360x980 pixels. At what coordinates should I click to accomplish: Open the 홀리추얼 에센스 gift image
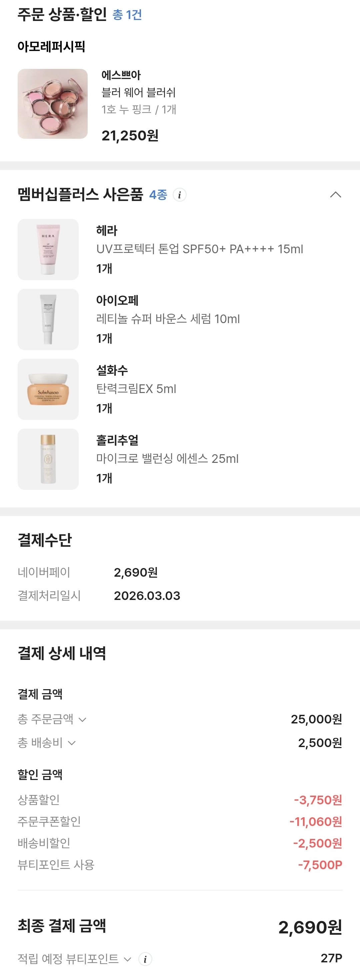point(48,459)
